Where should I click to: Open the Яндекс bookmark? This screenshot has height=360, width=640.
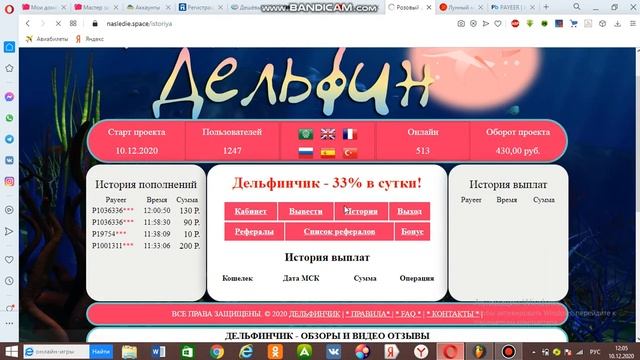[90, 39]
